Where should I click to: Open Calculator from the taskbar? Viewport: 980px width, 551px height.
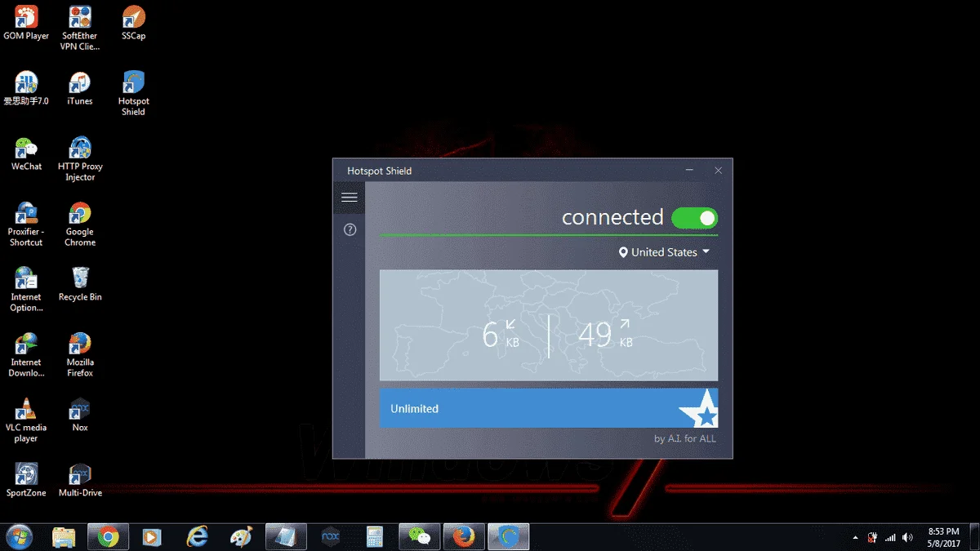375,536
